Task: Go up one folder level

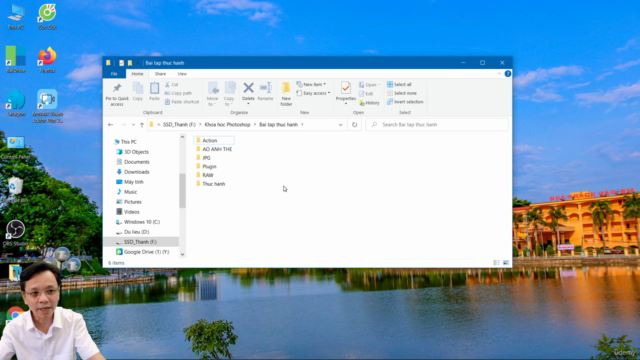Action: (142, 124)
